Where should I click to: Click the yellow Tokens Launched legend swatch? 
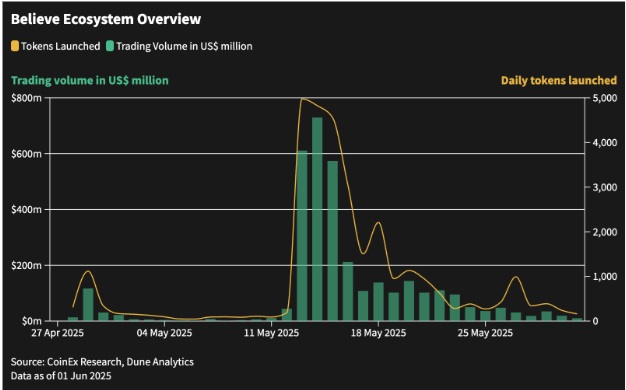coord(15,46)
